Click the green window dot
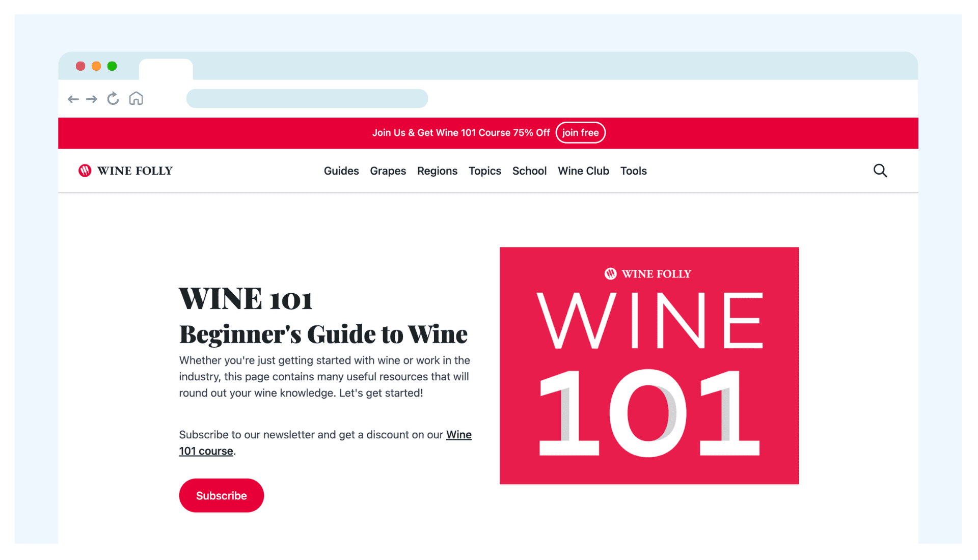Viewport: 978px width, 560px height. (x=112, y=66)
